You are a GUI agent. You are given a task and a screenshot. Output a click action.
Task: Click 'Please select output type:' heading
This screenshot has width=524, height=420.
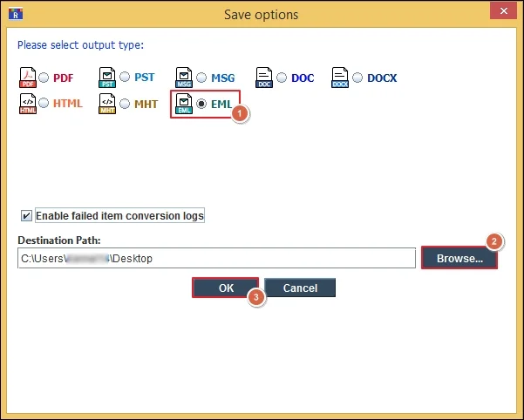(x=80, y=44)
